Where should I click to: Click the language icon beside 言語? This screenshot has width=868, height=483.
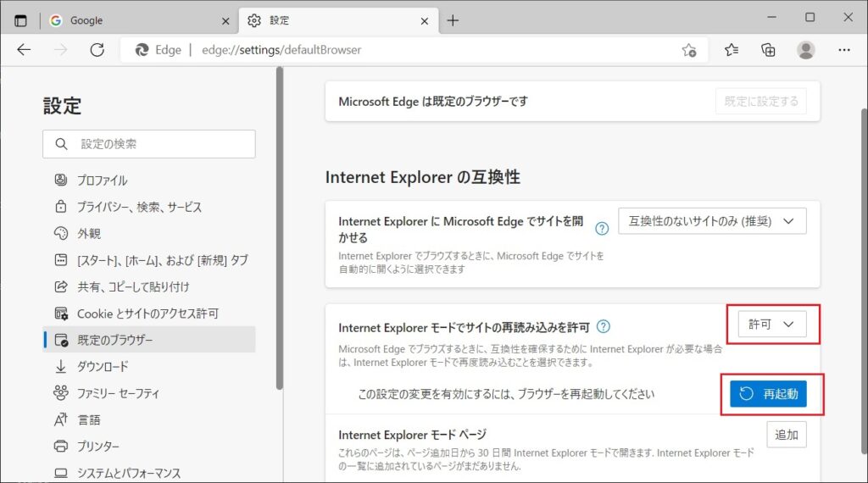[61, 419]
